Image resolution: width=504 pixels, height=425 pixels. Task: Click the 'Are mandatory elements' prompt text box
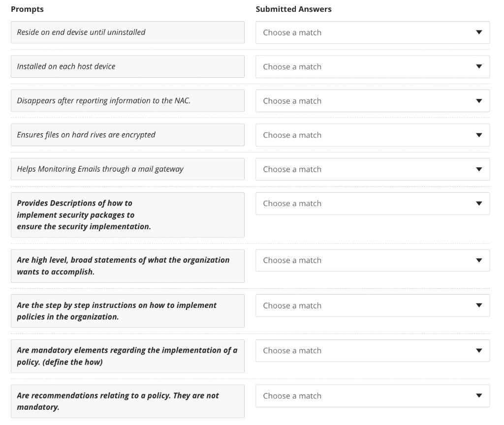coord(127,356)
